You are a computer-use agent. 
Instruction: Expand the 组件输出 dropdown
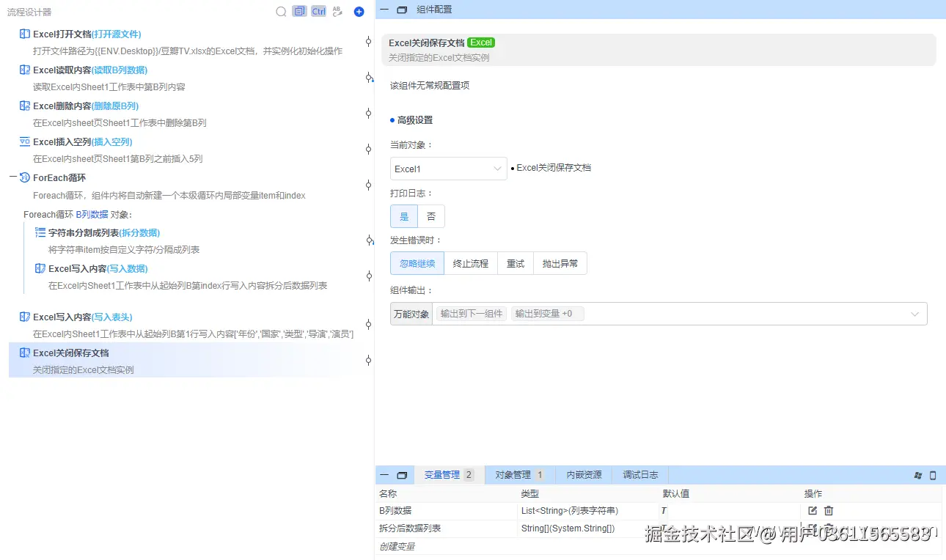(914, 313)
